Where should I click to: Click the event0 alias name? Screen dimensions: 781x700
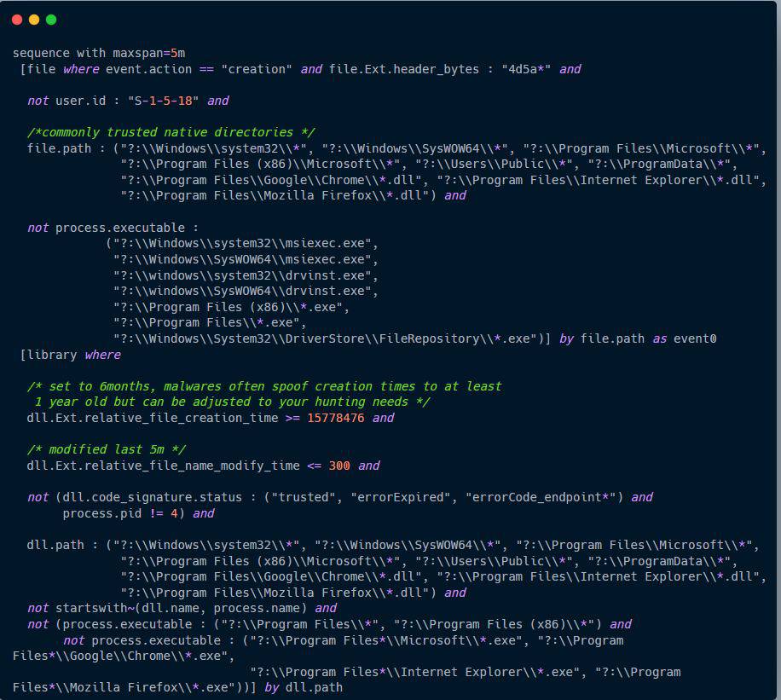click(x=695, y=338)
